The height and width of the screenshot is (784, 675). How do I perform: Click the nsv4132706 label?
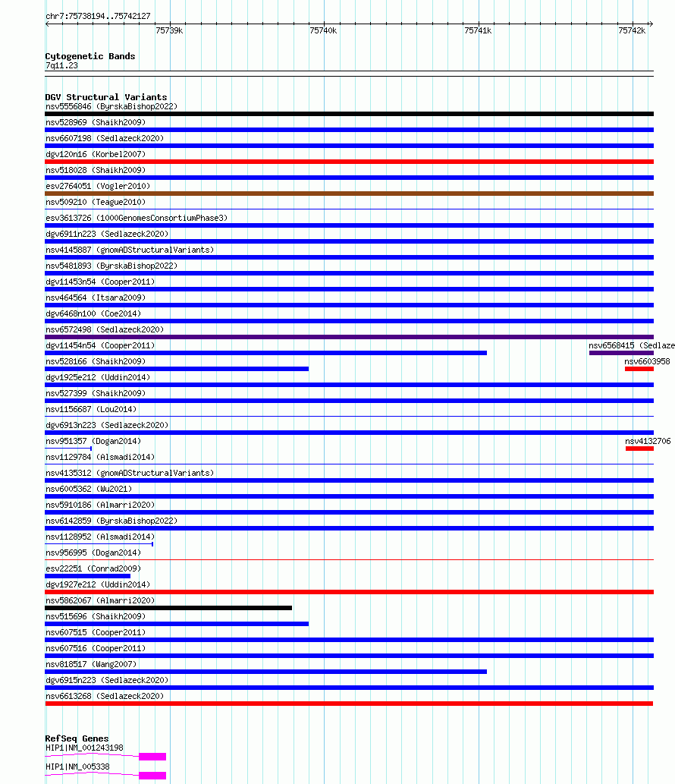pyautogui.click(x=648, y=442)
